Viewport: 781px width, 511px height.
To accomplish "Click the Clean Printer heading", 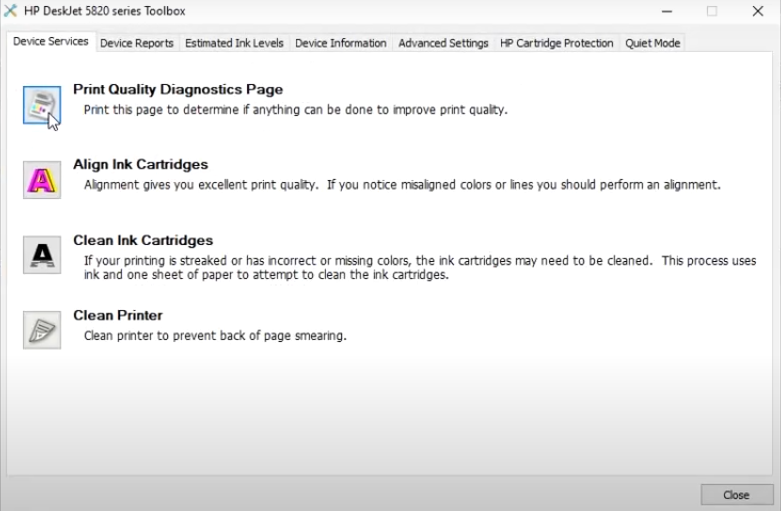I will [118, 315].
